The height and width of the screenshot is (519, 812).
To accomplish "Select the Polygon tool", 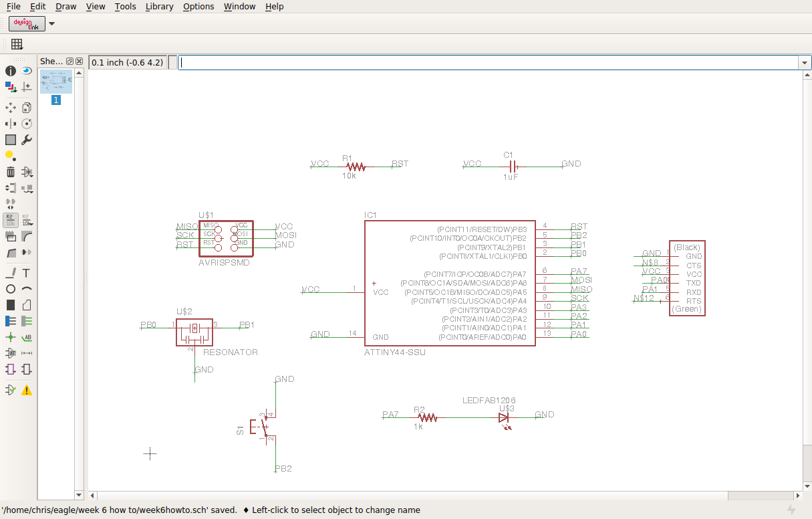I will point(27,305).
